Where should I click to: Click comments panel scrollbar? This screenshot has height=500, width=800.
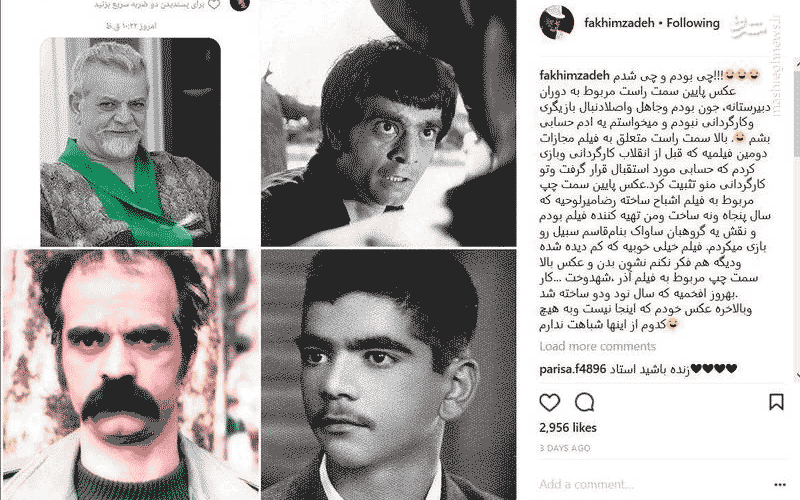pyautogui.click(x=796, y=219)
